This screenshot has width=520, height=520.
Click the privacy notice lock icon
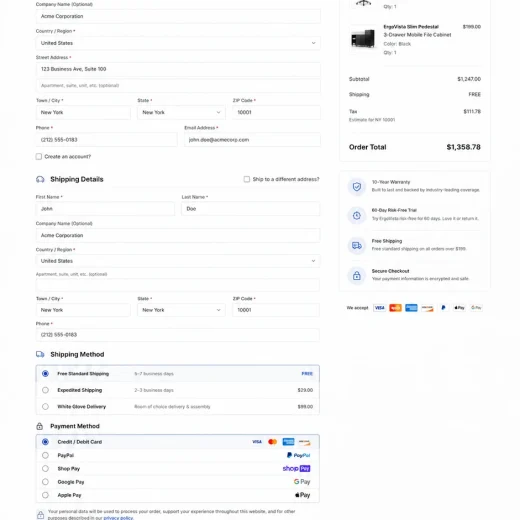point(40,515)
